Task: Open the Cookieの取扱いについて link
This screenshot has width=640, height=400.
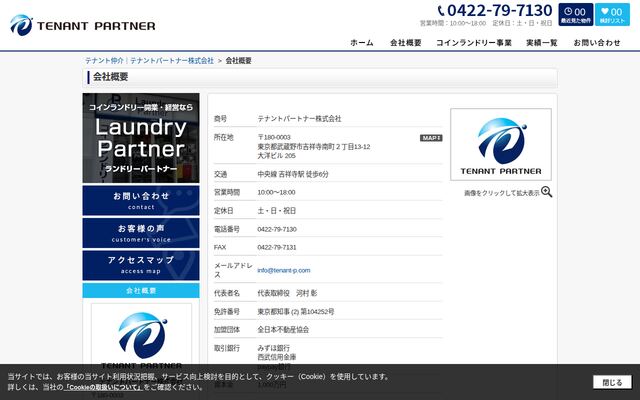Action: (x=103, y=387)
